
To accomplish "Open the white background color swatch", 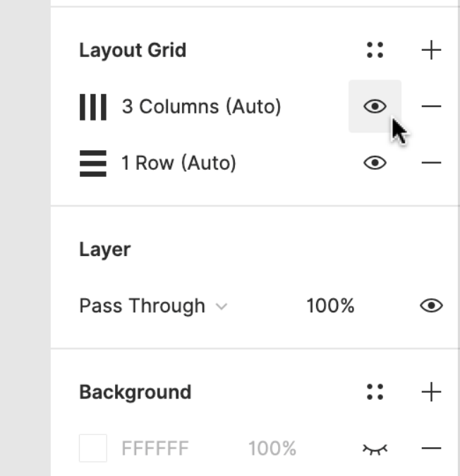I will pos(93,448).
